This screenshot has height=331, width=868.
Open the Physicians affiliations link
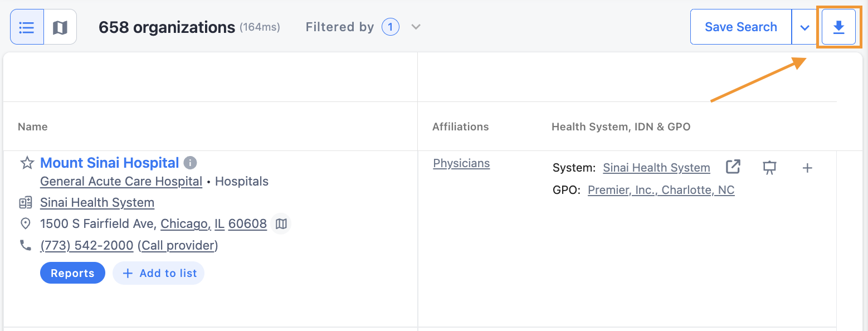461,163
